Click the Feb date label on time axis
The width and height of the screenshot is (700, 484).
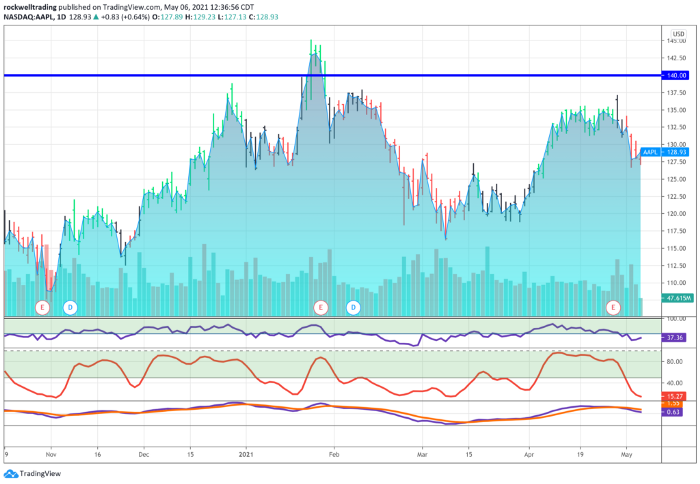pyautogui.click(x=334, y=455)
